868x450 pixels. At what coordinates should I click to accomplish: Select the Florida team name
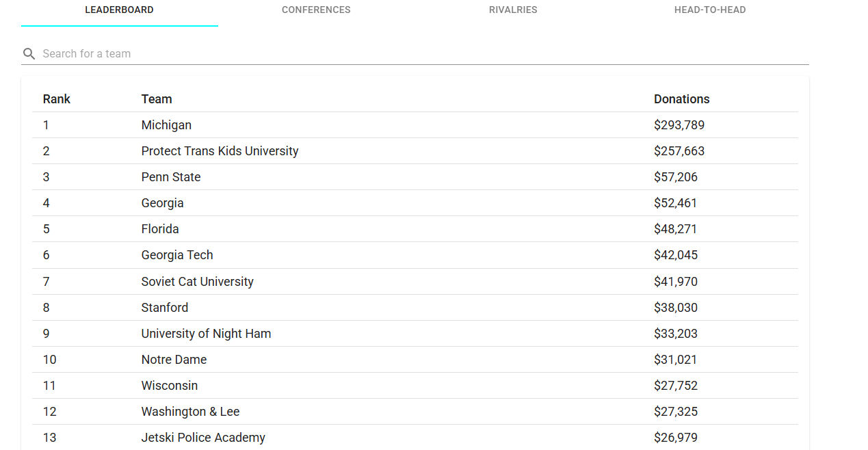(x=160, y=229)
